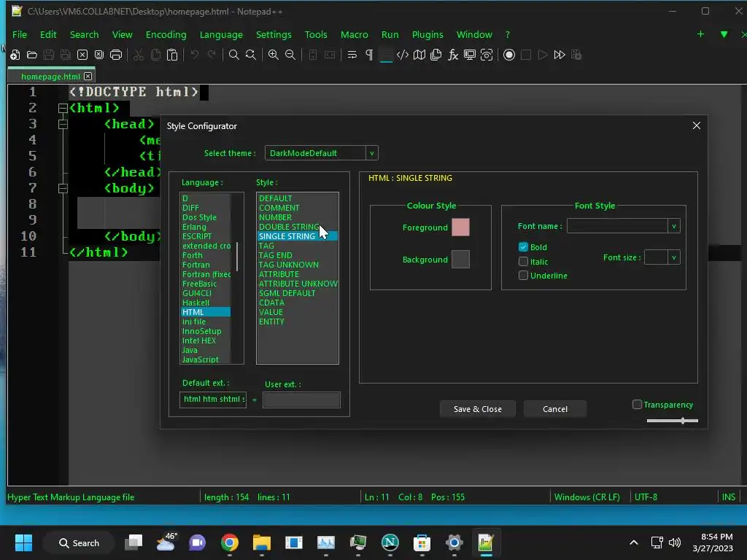Enable the Underline checkbox
The height and width of the screenshot is (560, 747).
(523, 275)
